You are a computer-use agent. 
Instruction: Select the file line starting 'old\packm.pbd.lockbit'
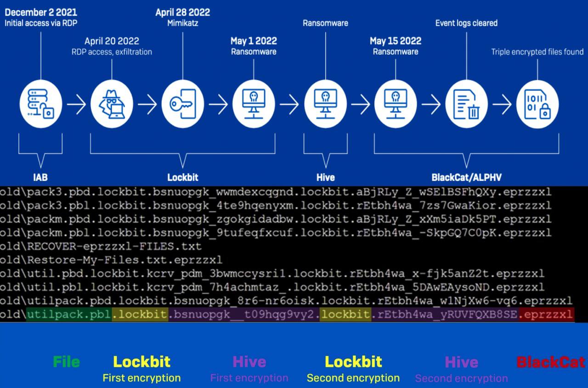pos(276,219)
